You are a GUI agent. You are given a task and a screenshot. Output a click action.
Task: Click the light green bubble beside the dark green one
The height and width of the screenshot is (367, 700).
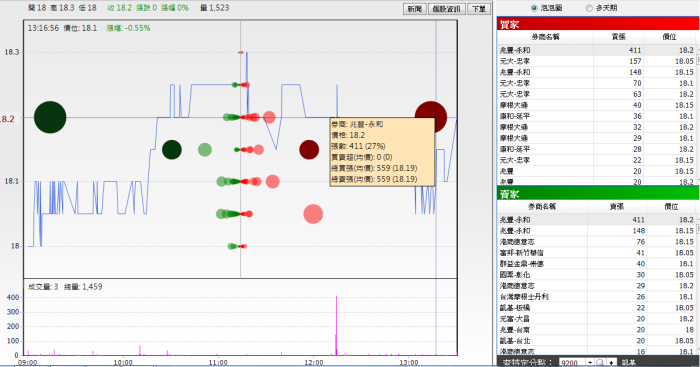click(x=204, y=150)
